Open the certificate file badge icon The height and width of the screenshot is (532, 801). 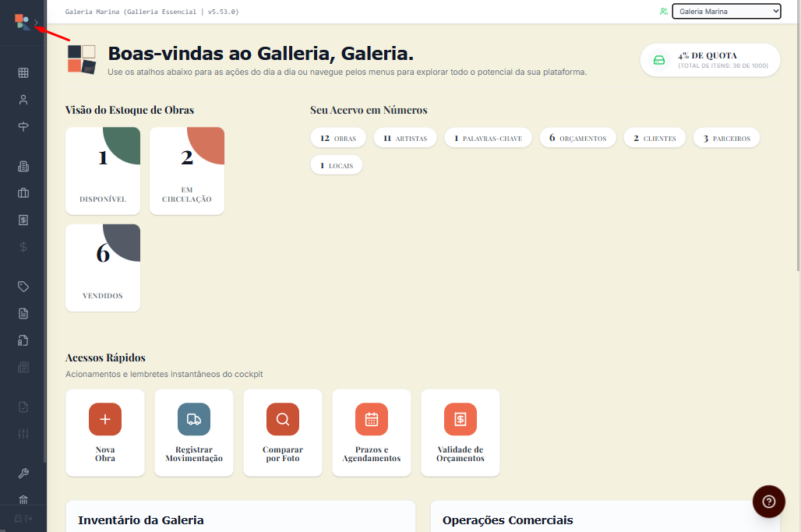(23, 340)
